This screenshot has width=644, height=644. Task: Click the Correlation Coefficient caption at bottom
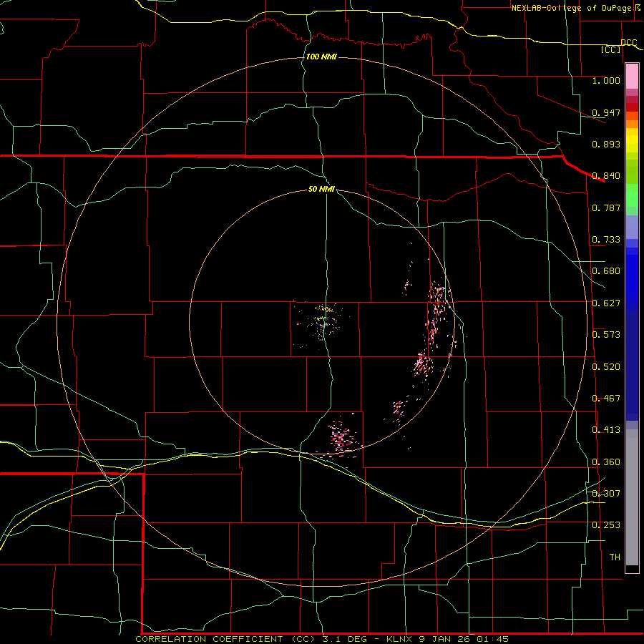pos(322,639)
